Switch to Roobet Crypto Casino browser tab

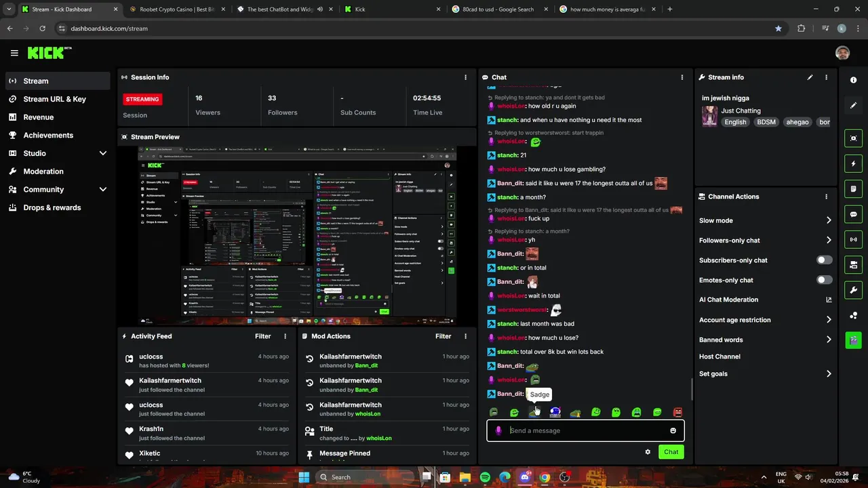tap(178, 9)
